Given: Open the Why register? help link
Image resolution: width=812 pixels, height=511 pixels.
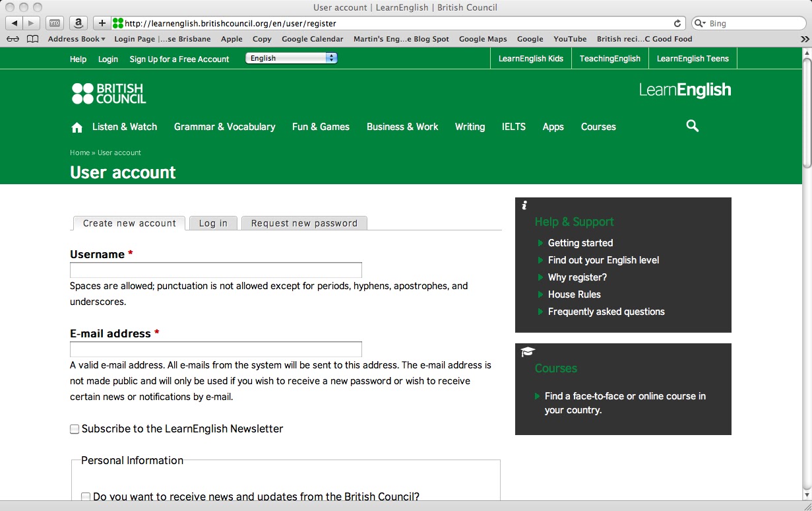Looking at the screenshot, I should coord(577,277).
